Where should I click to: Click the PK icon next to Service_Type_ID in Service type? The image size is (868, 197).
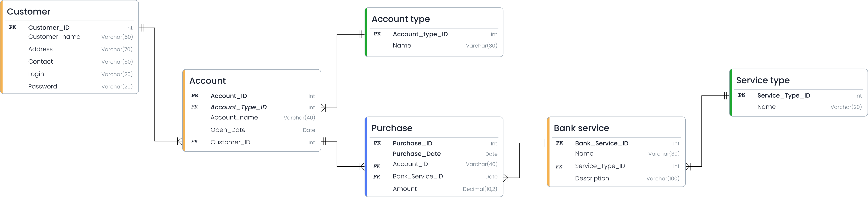pyautogui.click(x=742, y=95)
